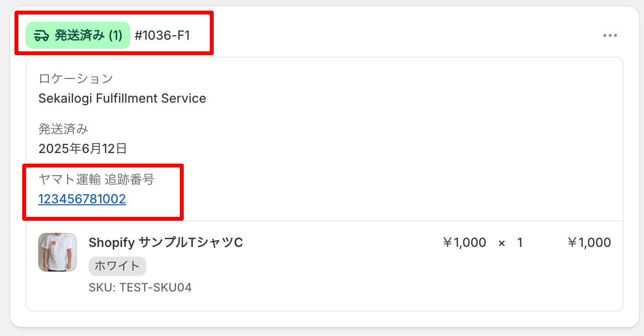Image resolution: width=644 pixels, height=336 pixels.
Task: Select Sekailogi Fulfillment Service location text
Action: [122, 99]
